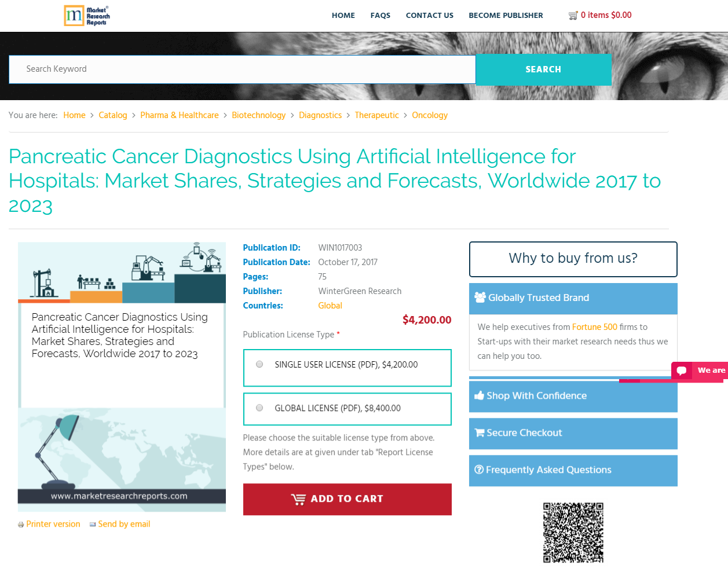The image size is (728, 569).
Task: Open the Printer version link
Action: tap(53, 524)
